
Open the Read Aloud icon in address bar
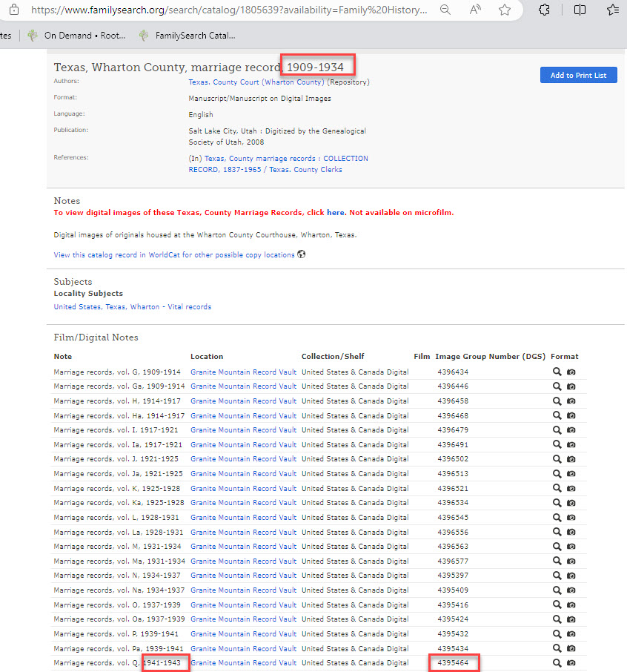pos(475,10)
